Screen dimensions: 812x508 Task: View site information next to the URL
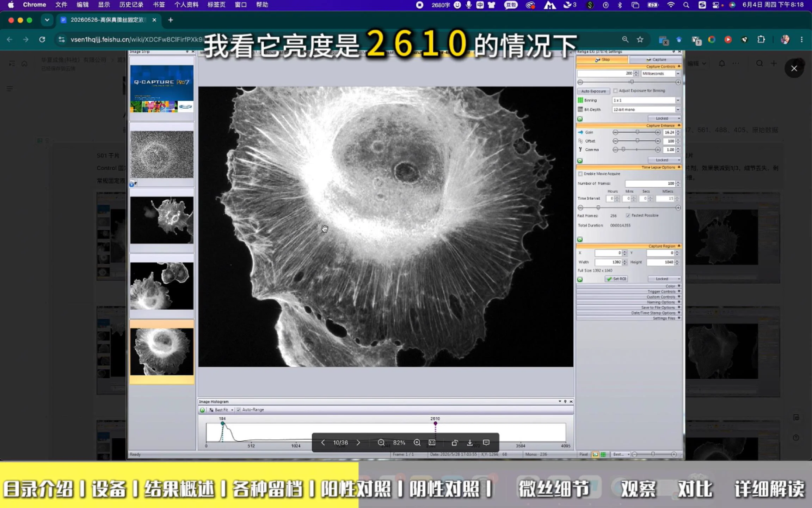[x=62, y=40]
